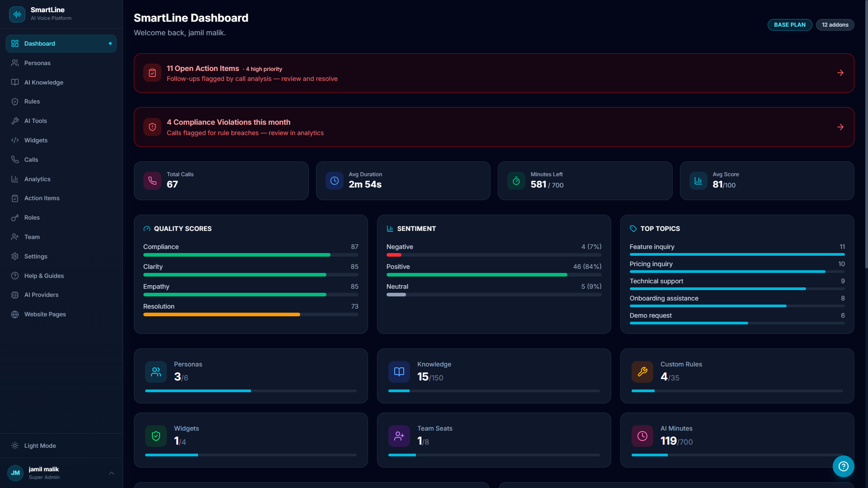The image size is (868, 488).
Task: Select the Team menu entry
Action: pos(32,237)
